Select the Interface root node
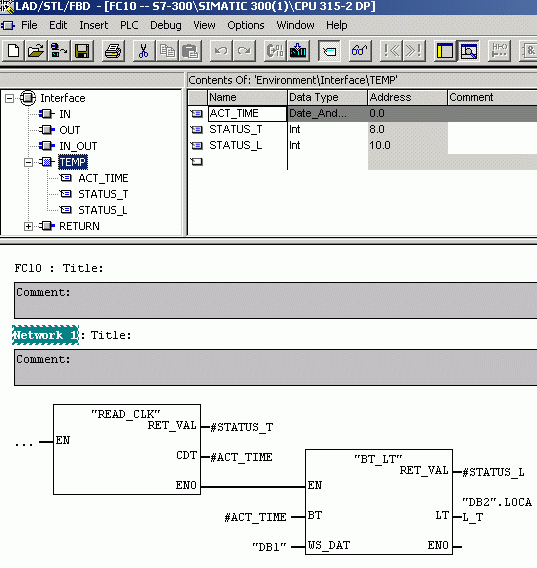This screenshot has width=537, height=568. coord(63,98)
